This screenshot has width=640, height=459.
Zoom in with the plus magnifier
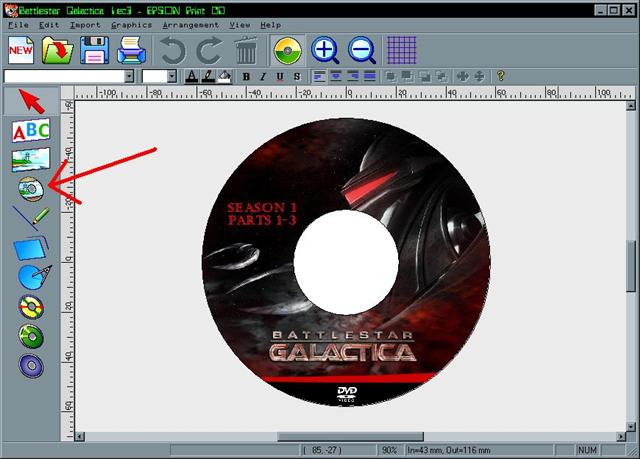(325, 51)
